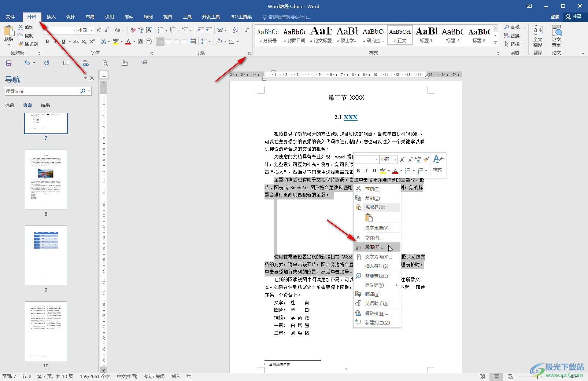Click the Clear Formatting eraser icon
Screen dimensions: 588x381
[133, 30]
